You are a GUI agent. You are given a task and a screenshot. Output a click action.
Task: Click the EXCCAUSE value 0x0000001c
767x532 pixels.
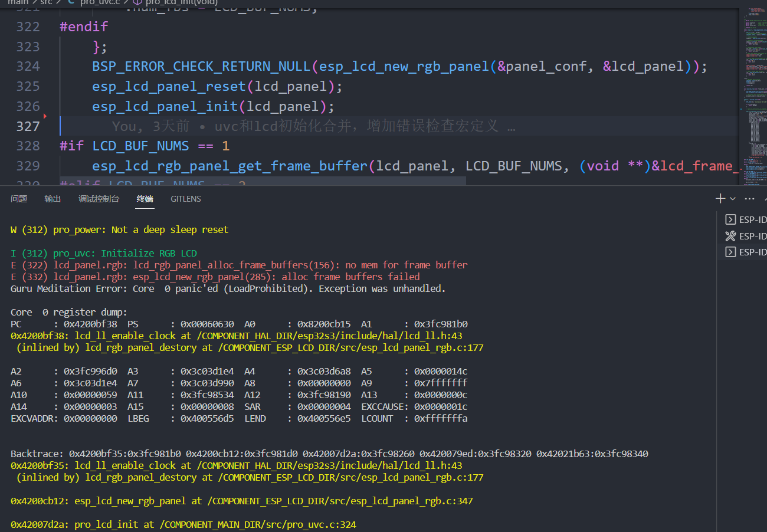(441, 406)
